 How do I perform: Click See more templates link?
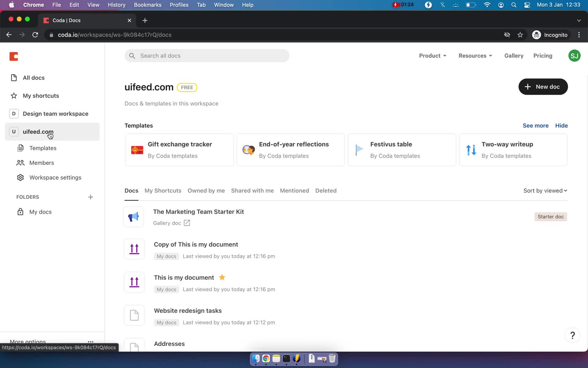click(x=536, y=125)
